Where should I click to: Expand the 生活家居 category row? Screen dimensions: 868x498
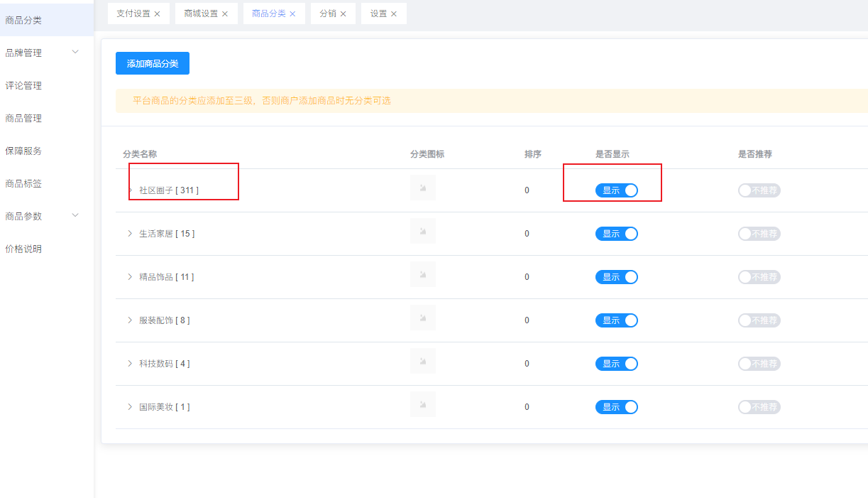pyautogui.click(x=131, y=234)
